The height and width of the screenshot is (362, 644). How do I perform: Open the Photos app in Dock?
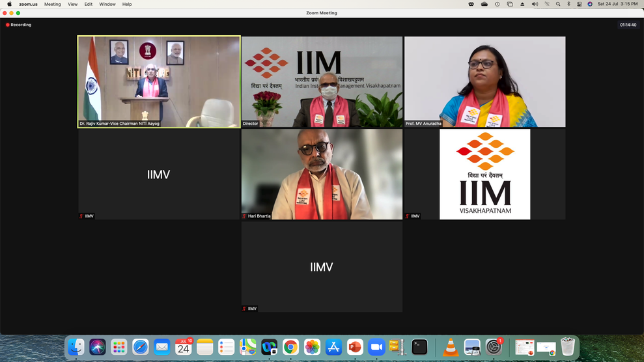tap(313, 348)
